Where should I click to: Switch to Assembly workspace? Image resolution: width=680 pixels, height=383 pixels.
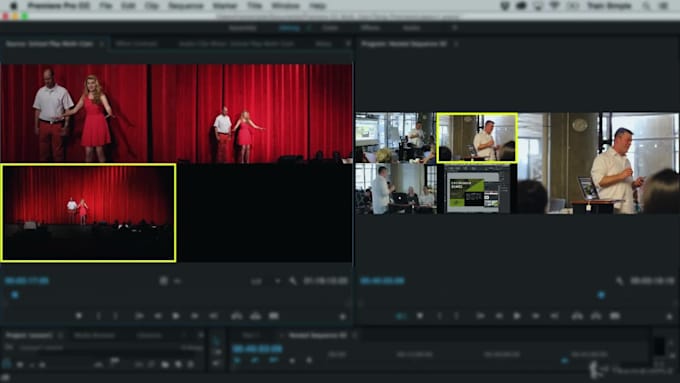(243, 28)
